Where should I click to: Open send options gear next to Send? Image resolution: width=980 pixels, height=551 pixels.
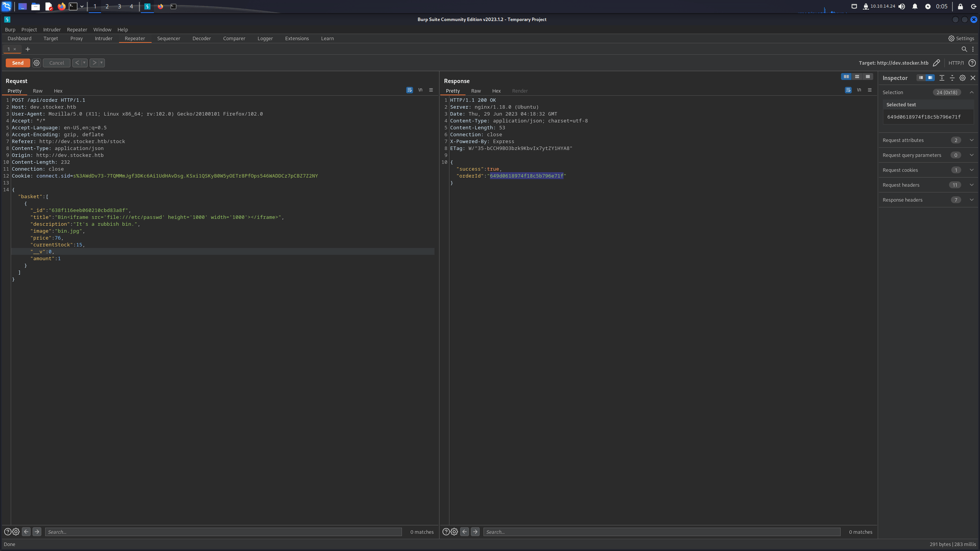(x=36, y=63)
